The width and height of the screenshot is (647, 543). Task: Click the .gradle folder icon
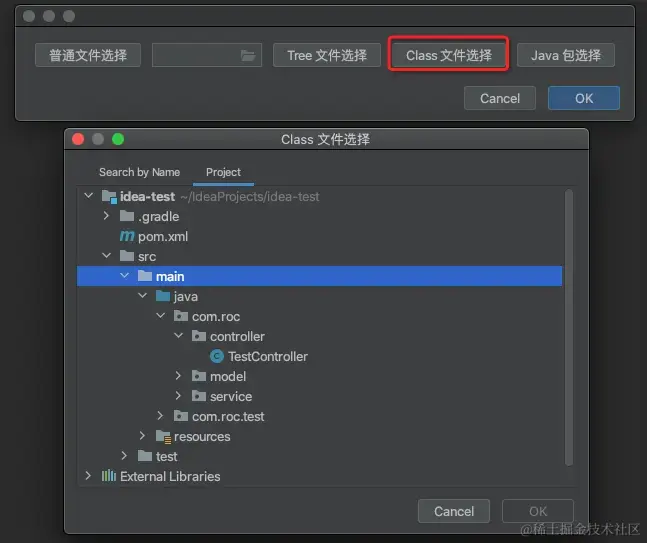(x=127, y=216)
